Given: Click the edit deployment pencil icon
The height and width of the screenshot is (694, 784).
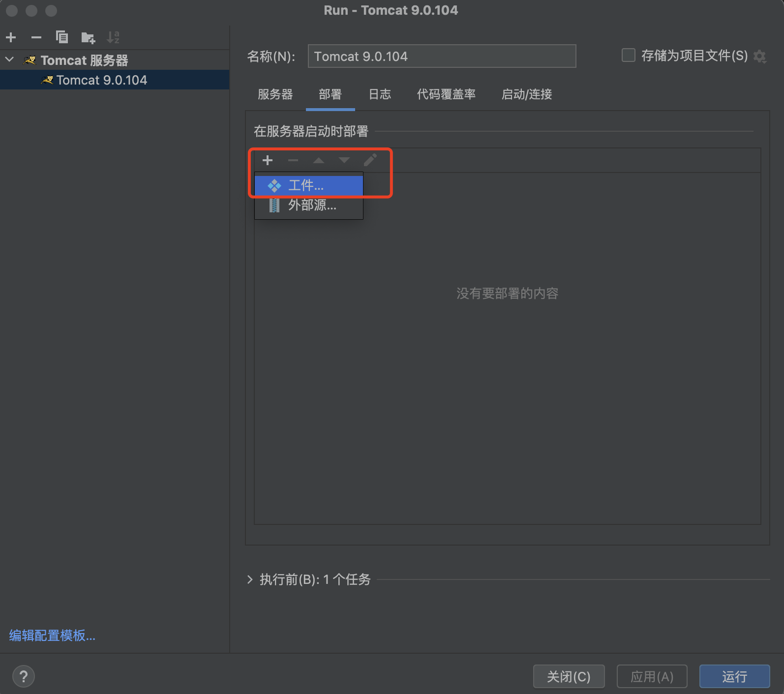Looking at the screenshot, I should [x=370, y=160].
